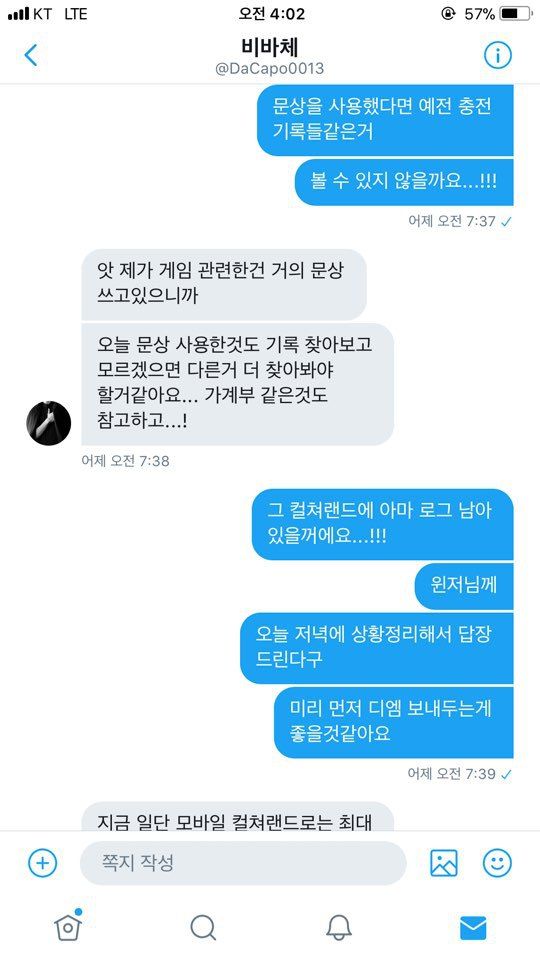Select message 볼 수 있지 않을까요
Screen dimensions: 540x960
point(404,182)
